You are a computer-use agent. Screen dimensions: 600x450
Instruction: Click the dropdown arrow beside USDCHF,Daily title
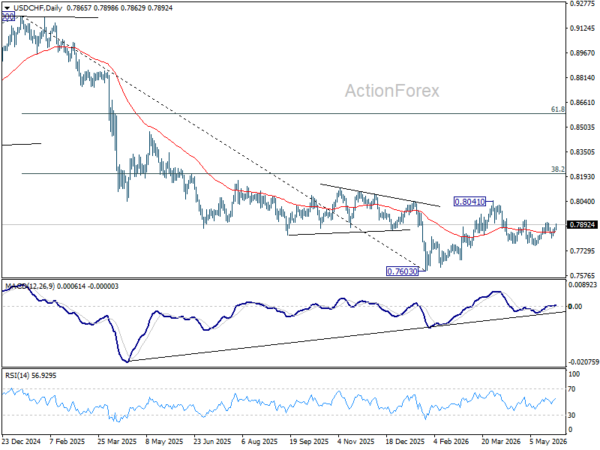(x=7, y=8)
